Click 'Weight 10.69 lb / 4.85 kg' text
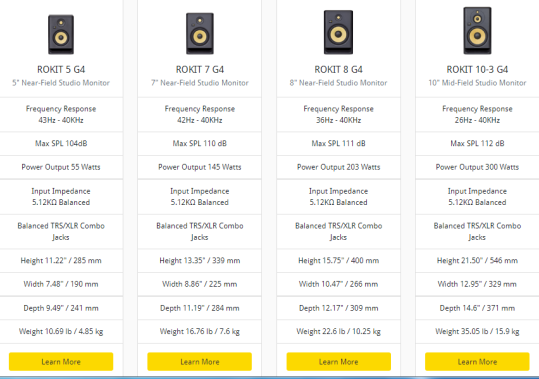The image size is (539, 379). (x=61, y=332)
